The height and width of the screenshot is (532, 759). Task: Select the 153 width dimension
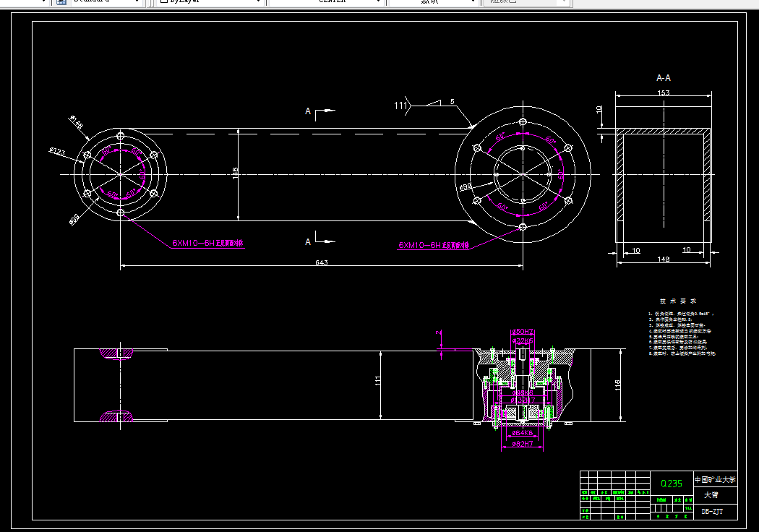[x=663, y=93]
